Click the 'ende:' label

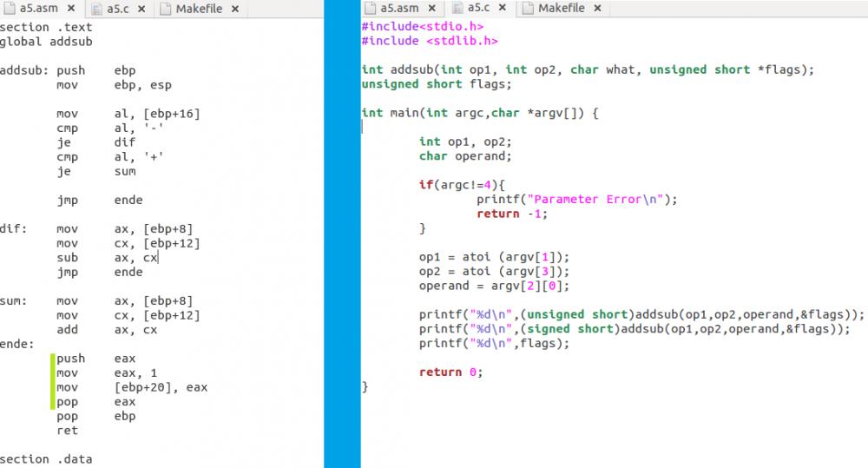16,344
